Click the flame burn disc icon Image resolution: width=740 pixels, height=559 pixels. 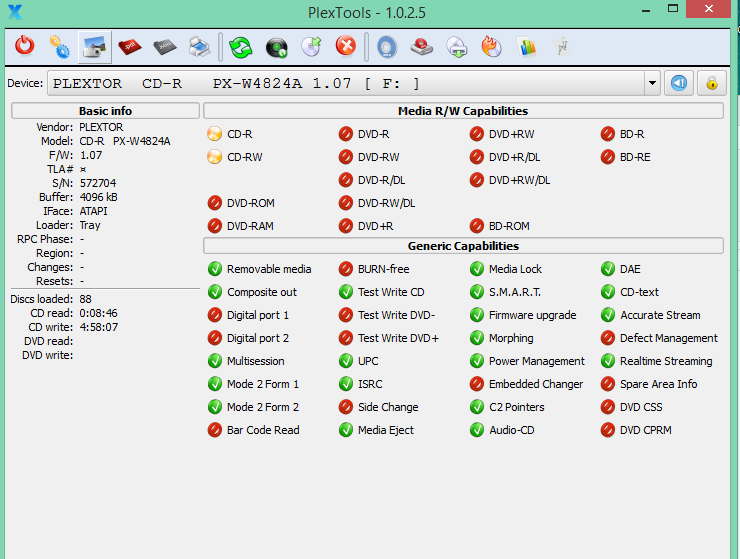tap(492, 47)
